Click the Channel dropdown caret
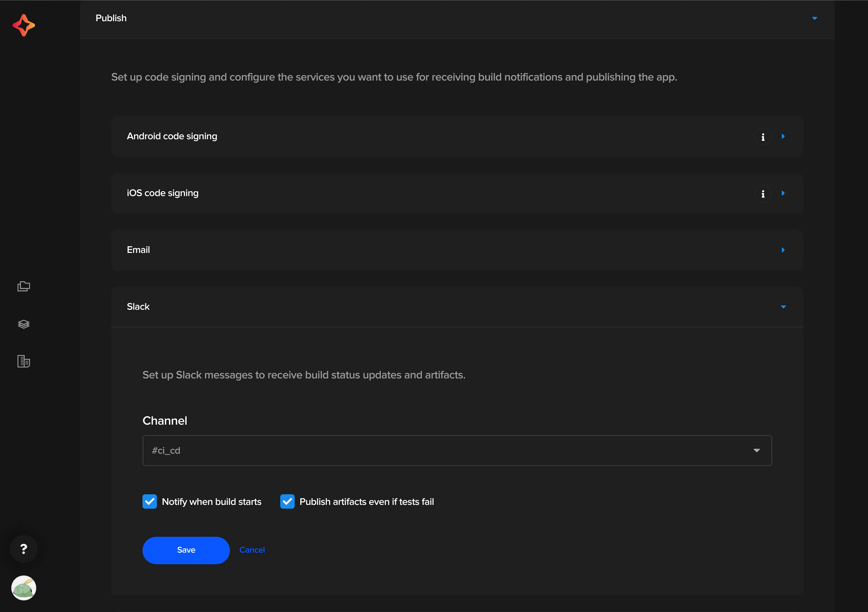This screenshot has width=868, height=612. (x=756, y=450)
